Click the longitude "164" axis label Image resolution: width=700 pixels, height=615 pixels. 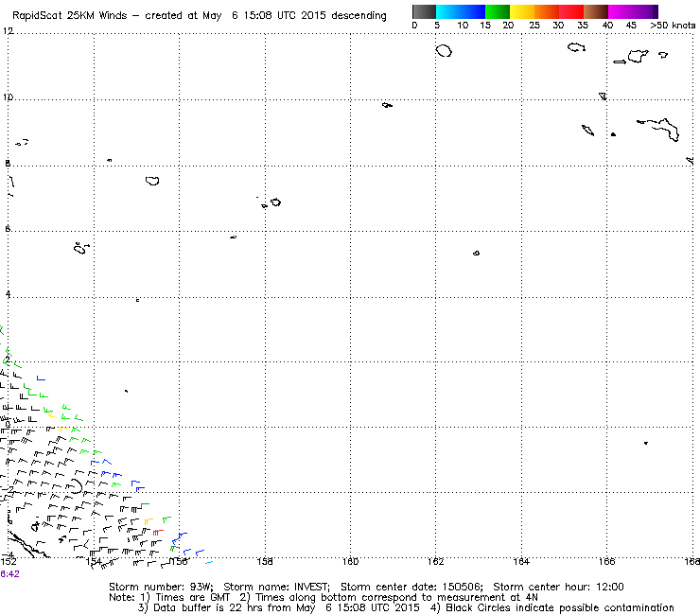pos(521,561)
